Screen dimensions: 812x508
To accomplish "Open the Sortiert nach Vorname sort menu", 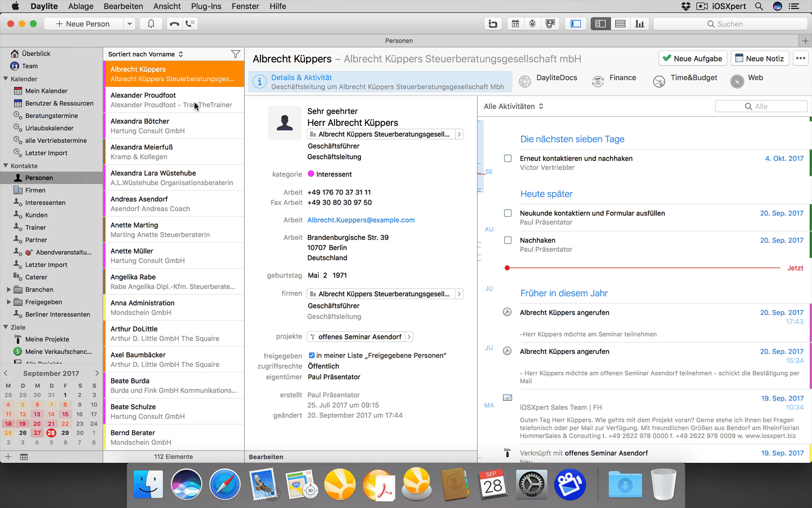I will (145, 54).
